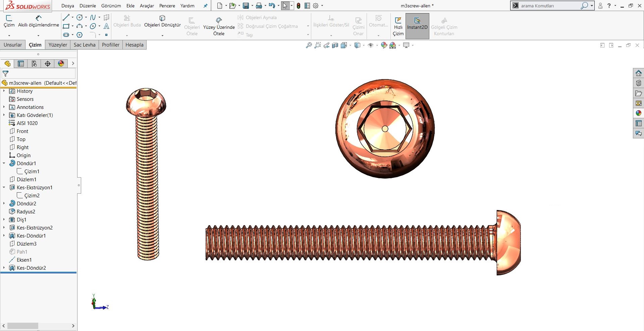This screenshot has height=331, width=644.
Task: Select the Yüzey Üzerinde Ötele tool
Action: click(219, 25)
